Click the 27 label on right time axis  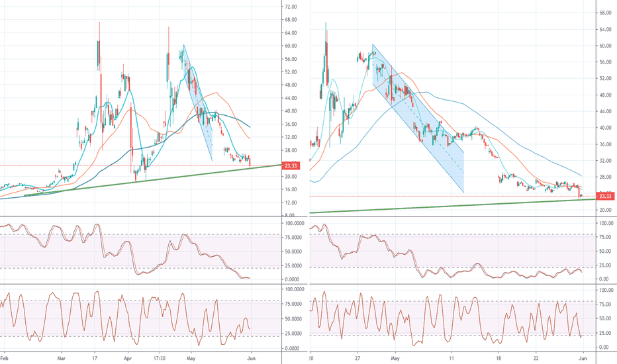pyautogui.click(x=357, y=359)
